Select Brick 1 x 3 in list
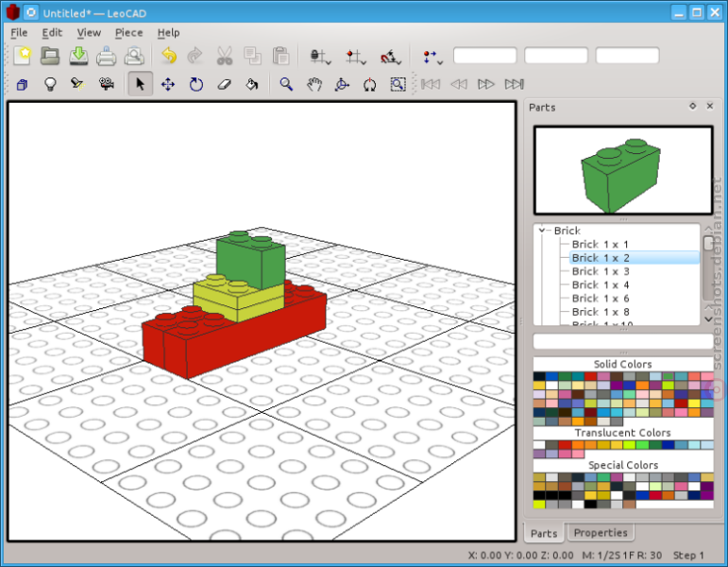This screenshot has height=567, width=728. (601, 271)
